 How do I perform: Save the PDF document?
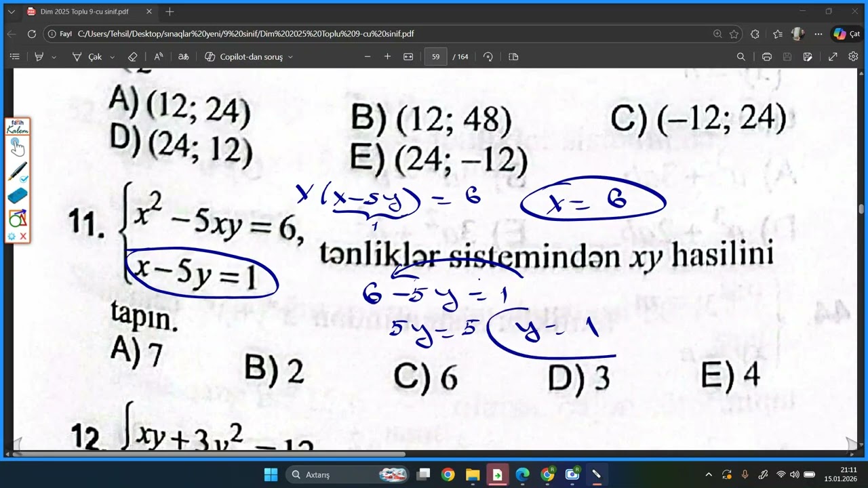787,57
